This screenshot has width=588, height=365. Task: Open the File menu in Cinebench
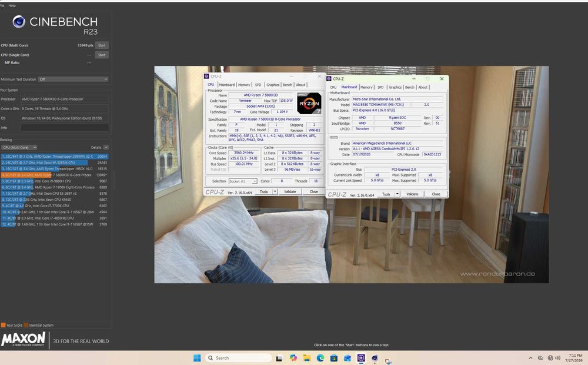pyautogui.click(x=2, y=6)
